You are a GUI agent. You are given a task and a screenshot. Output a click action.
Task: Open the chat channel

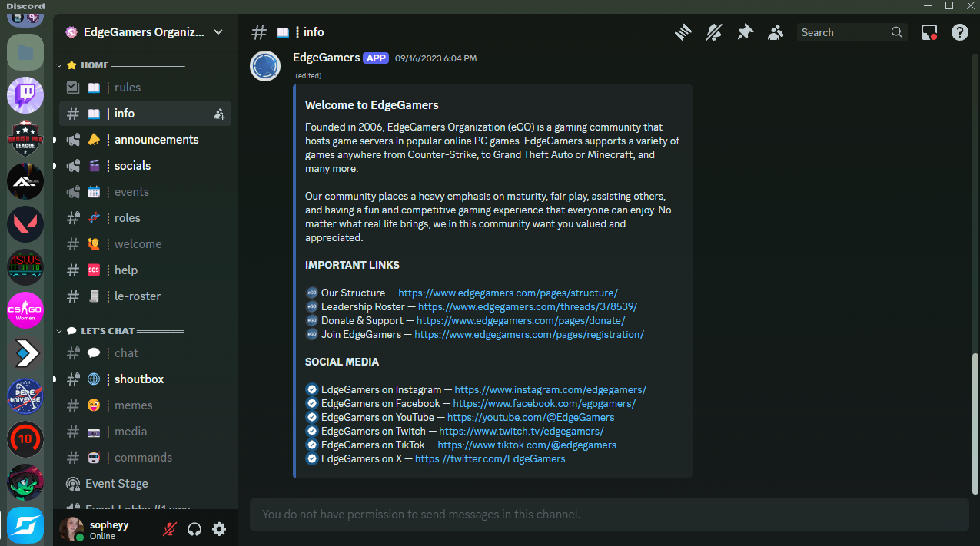pos(145,353)
